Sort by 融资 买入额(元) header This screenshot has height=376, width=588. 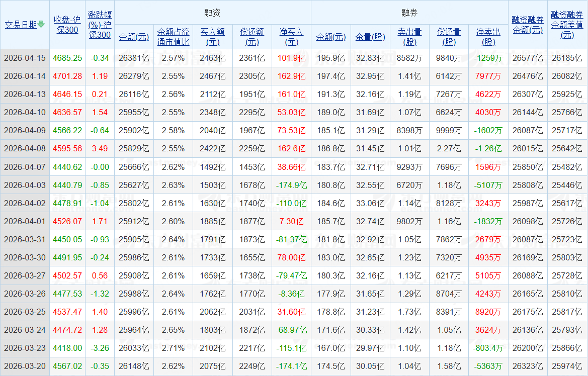[213, 37]
